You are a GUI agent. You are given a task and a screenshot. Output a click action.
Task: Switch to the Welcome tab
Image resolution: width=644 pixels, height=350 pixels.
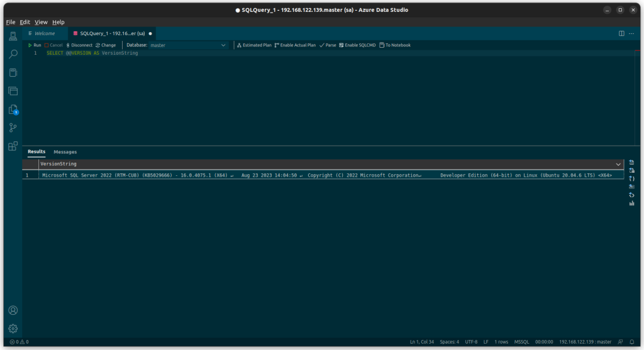(x=45, y=34)
